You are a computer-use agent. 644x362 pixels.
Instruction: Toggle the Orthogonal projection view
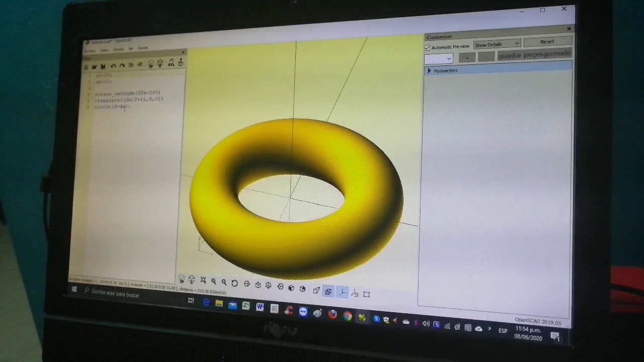pyautogui.click(x=329, y=291)
